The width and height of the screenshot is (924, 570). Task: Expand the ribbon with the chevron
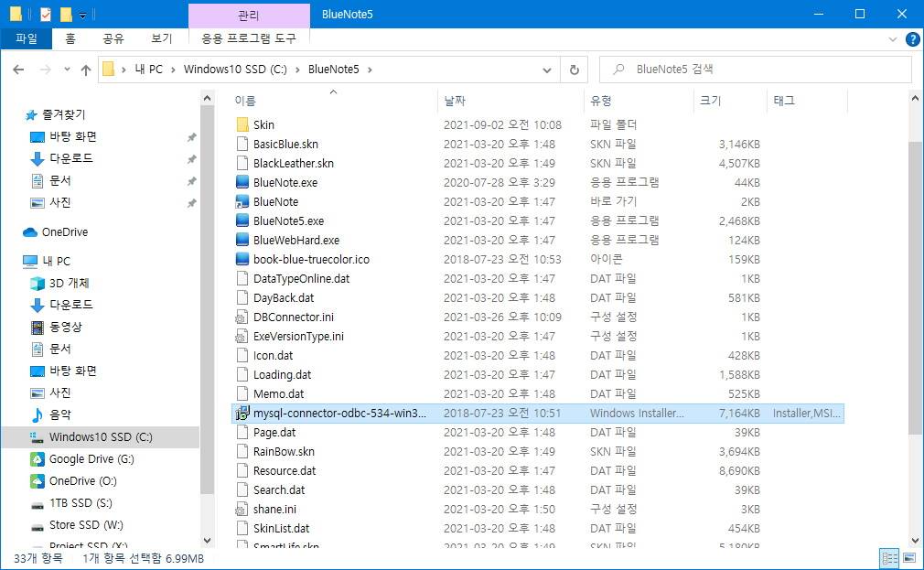tap(892, 39)
